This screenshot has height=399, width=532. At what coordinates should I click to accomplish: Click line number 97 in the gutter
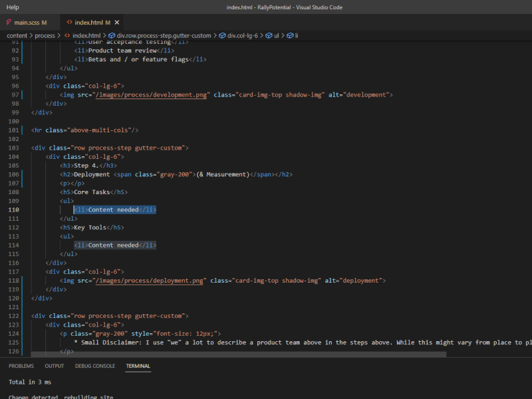coord(15,94)
